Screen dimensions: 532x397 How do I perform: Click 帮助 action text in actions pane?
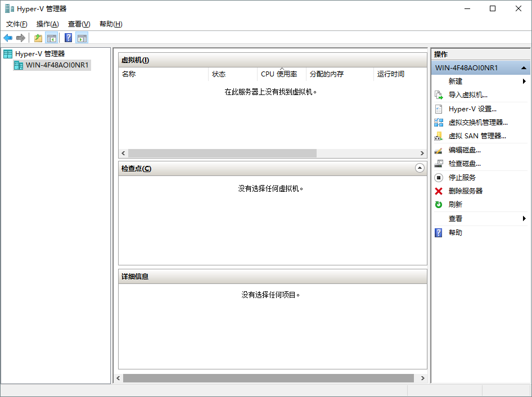coord(456,233)
